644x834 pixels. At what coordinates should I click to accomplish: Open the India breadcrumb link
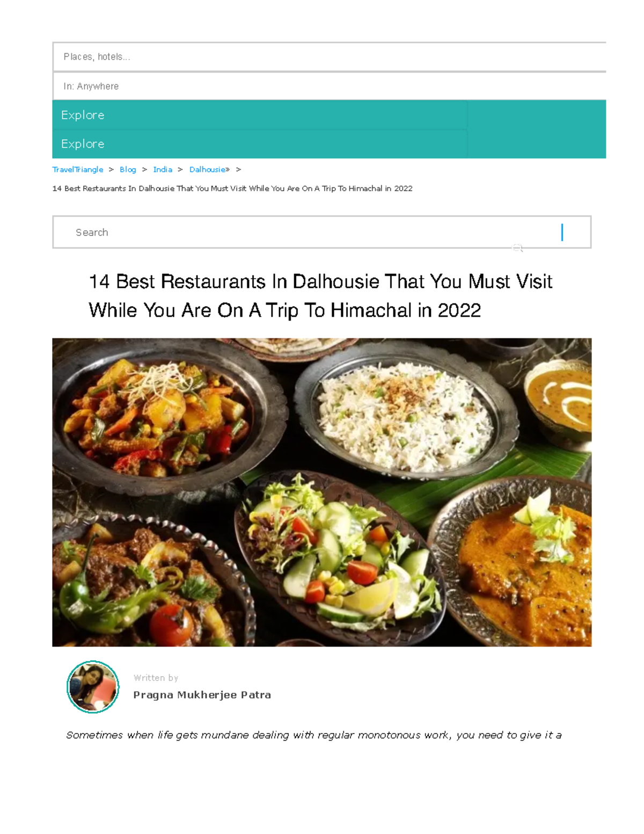[x=163, y=170]
